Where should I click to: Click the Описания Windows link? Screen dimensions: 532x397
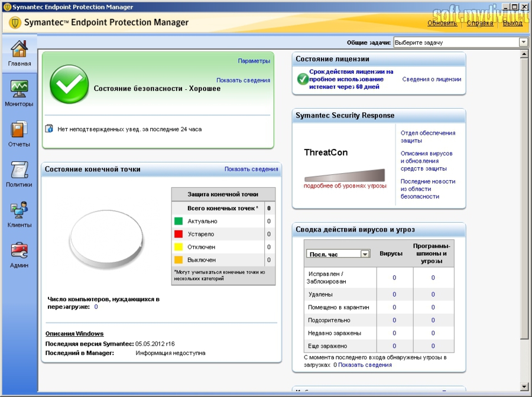point(74,334)
